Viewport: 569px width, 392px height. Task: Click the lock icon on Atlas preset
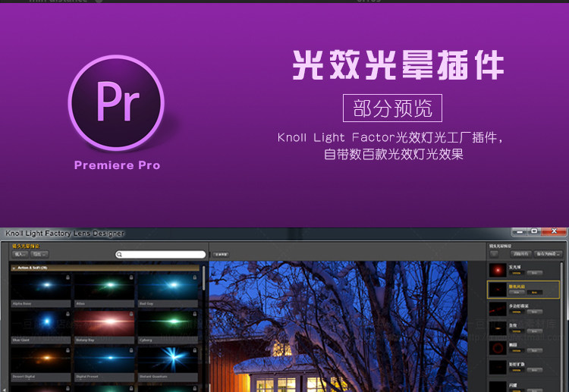tap(132, 278)
